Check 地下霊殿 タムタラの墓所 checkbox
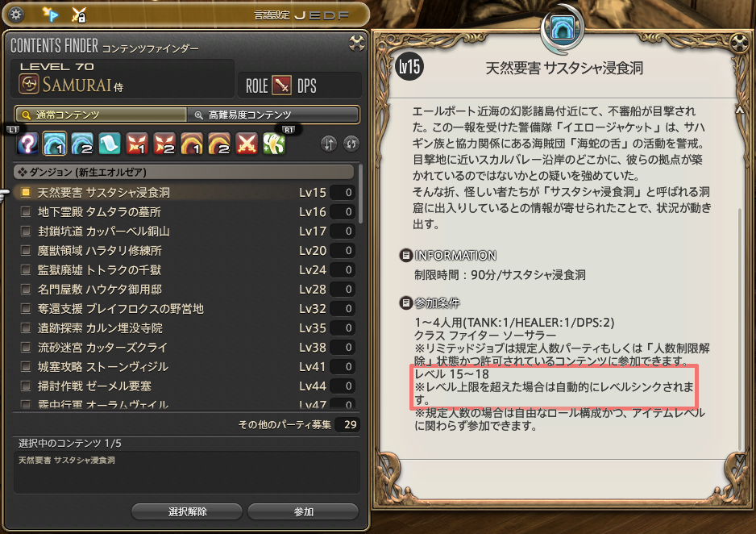Screen dimensions: 756x534 [x=26, y=212]
